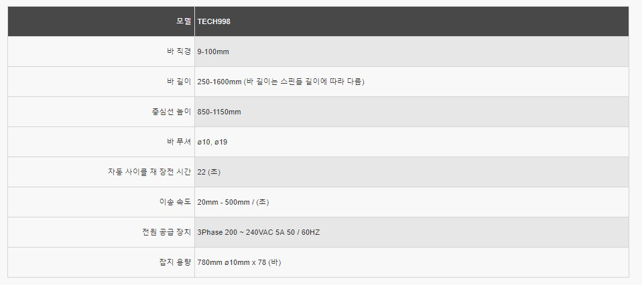Select the 22 (초) reload time value
644x285 pixels.
point(208,172)
